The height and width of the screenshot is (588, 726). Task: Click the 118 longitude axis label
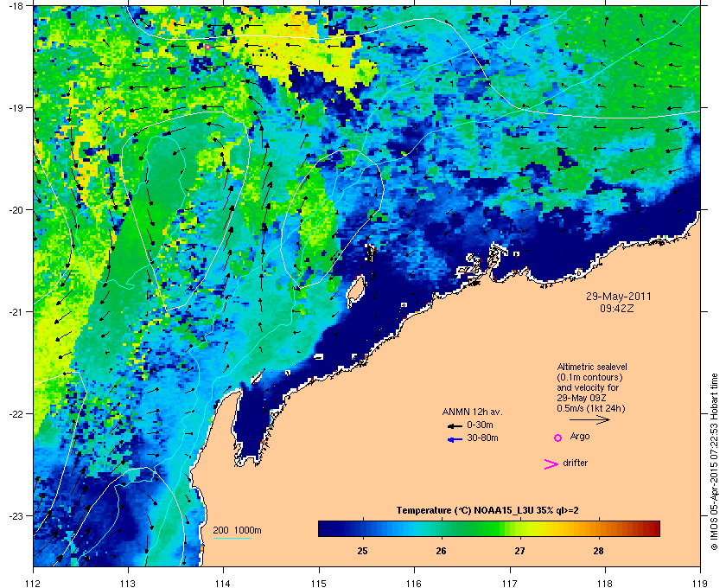tap(605, 583)
